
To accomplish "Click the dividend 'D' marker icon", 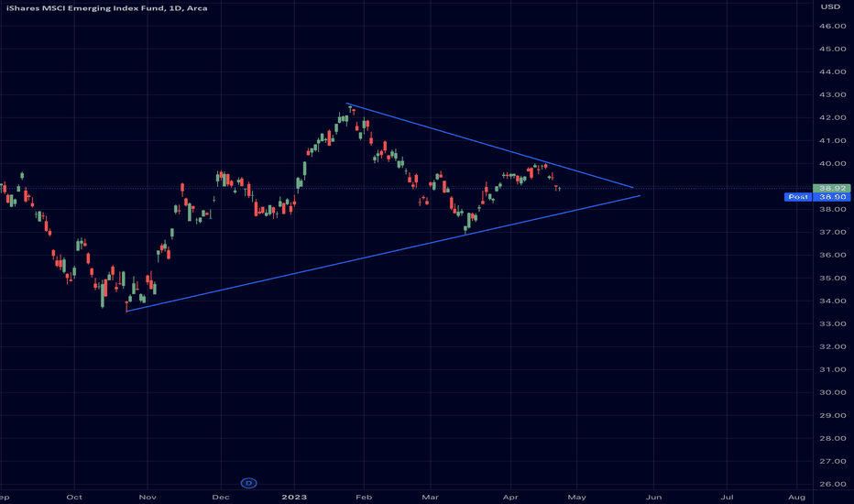I will pyautogui.click(x=249, y=483).
